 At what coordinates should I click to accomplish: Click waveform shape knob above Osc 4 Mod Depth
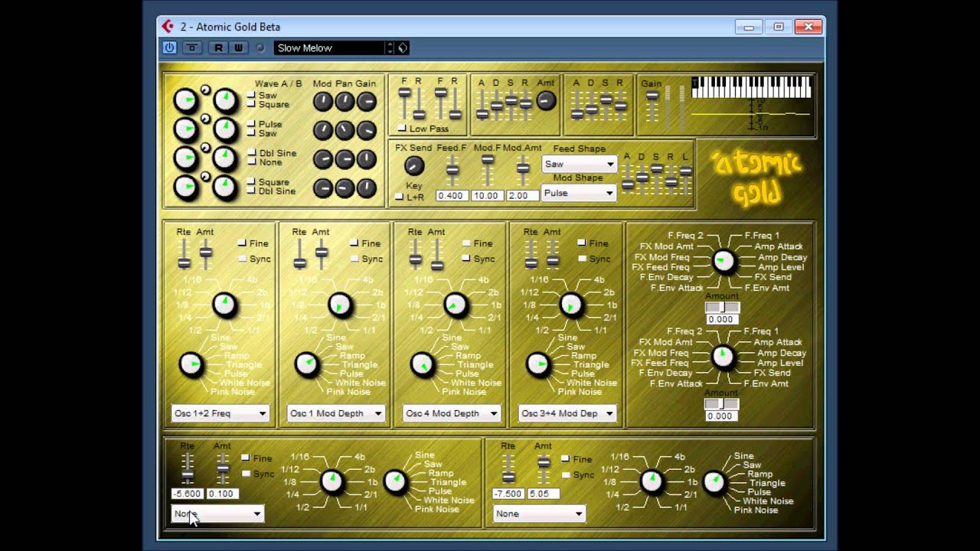422,364
